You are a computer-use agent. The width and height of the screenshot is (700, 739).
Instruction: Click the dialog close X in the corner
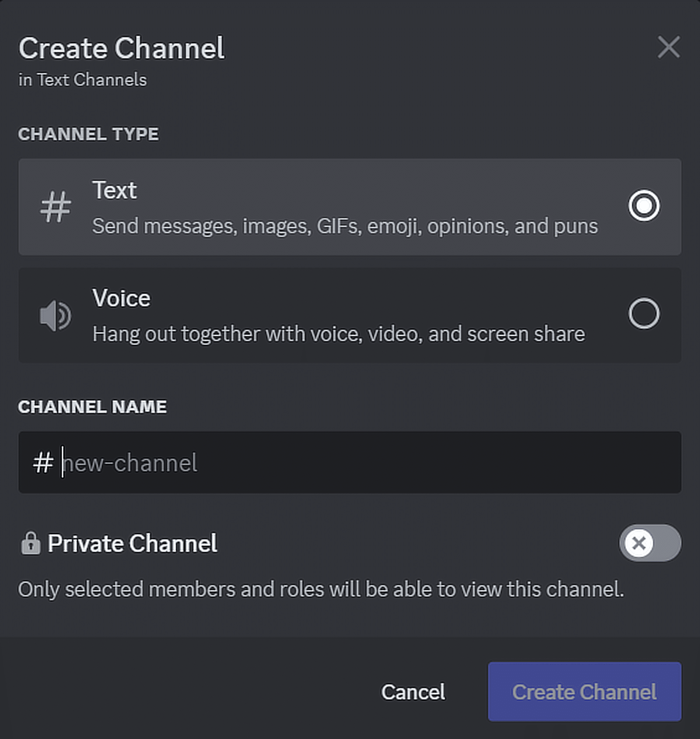click(x=668, y=48)
